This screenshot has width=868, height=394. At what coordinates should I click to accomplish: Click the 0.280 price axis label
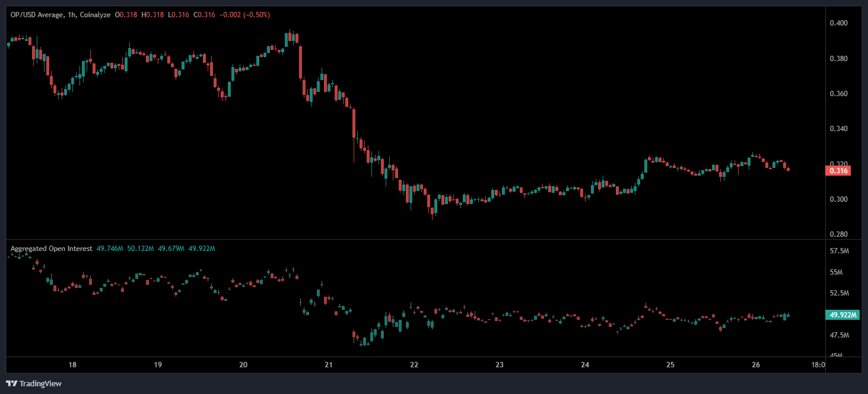(840, 234)
